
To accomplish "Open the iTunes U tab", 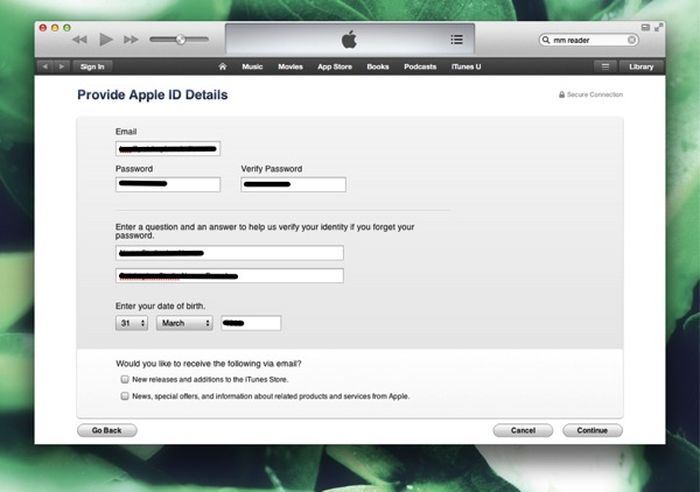I will (466, 67).
